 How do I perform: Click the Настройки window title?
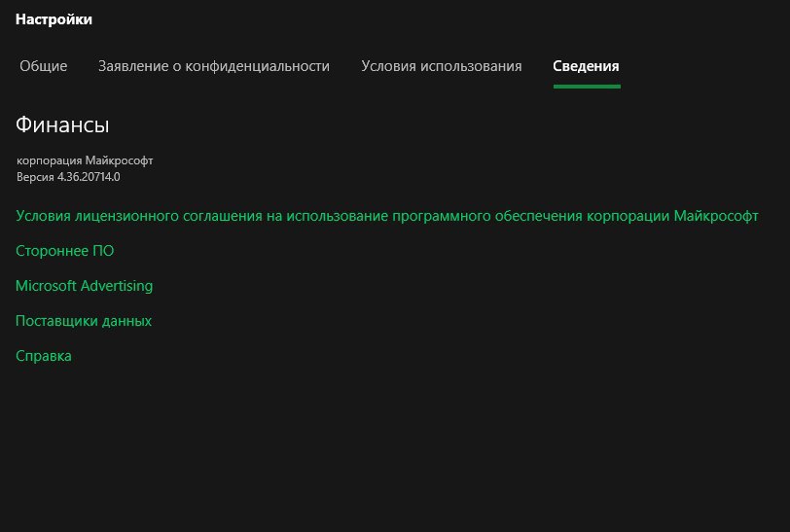click(54, 19)
